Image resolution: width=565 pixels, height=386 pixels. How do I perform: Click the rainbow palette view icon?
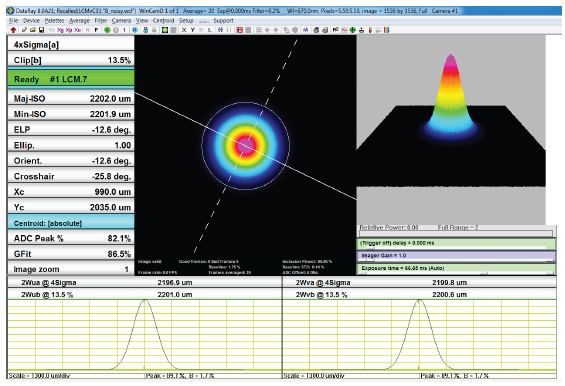click(165, 30)
